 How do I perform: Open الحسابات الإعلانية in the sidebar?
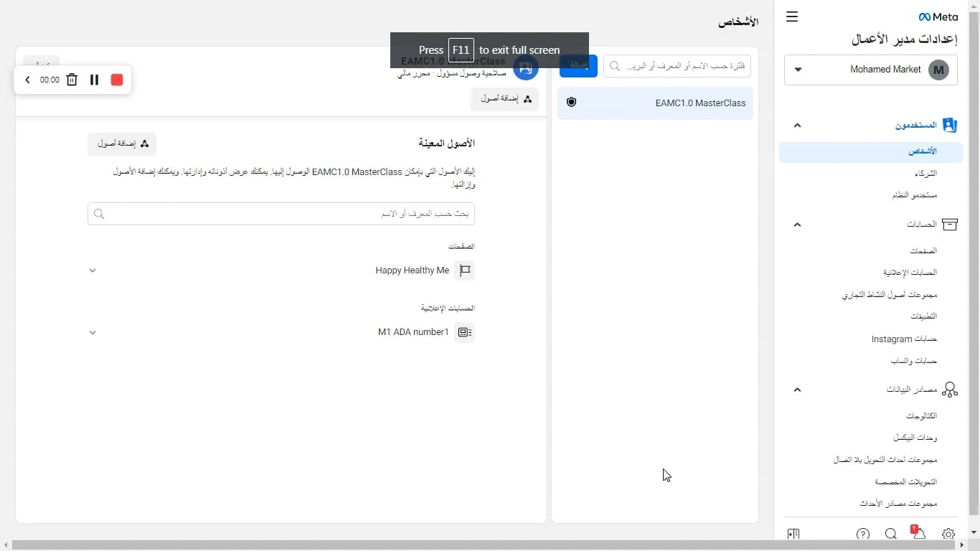910,273
